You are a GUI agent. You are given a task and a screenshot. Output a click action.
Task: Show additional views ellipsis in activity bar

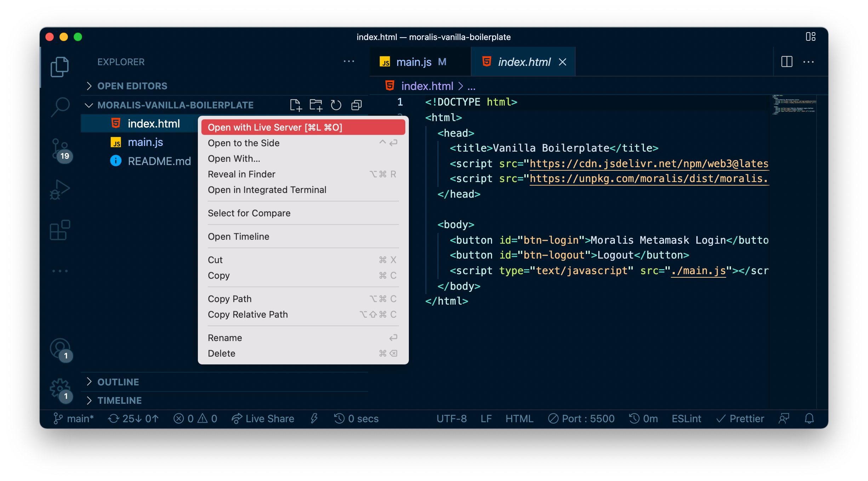coord(60,271)
